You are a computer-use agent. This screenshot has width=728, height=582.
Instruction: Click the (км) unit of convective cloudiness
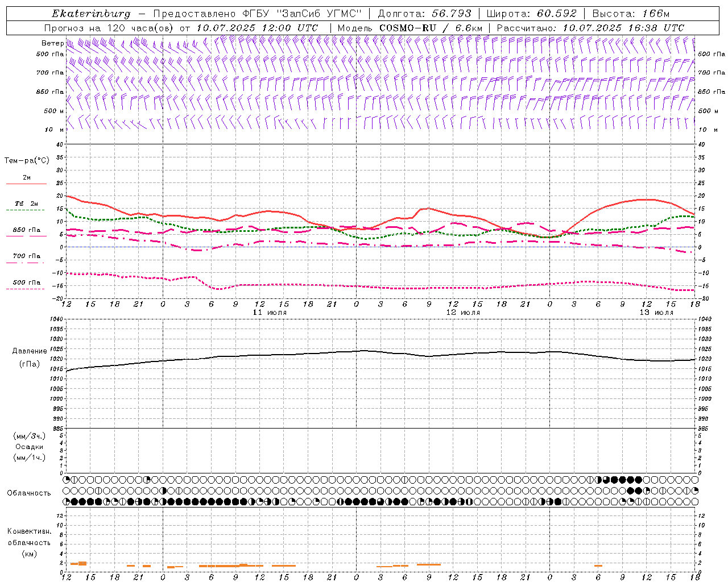point(30,554)
